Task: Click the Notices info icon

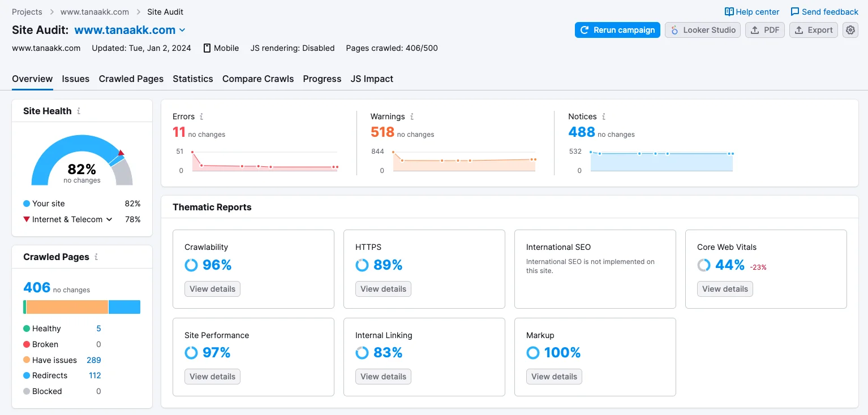Action: (x=604, y=116)
